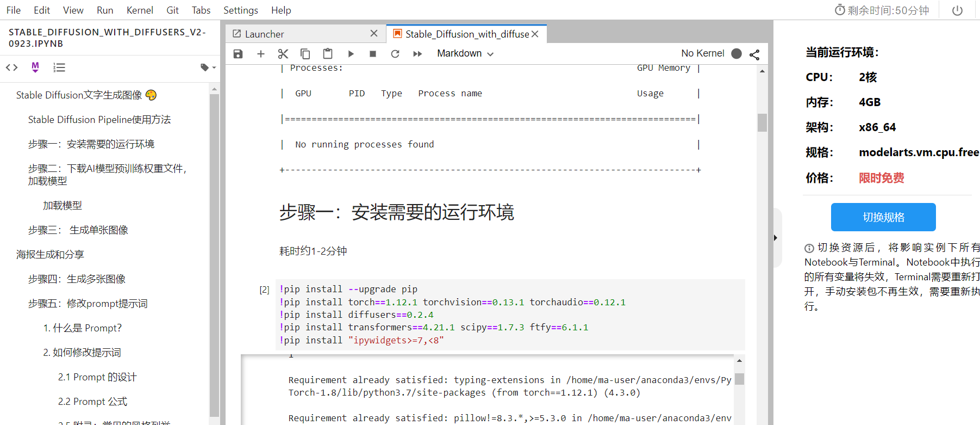Click the 步骤一：安装需要的运行环境 notebook heading
Screen dimensions: 980x425
397,212
